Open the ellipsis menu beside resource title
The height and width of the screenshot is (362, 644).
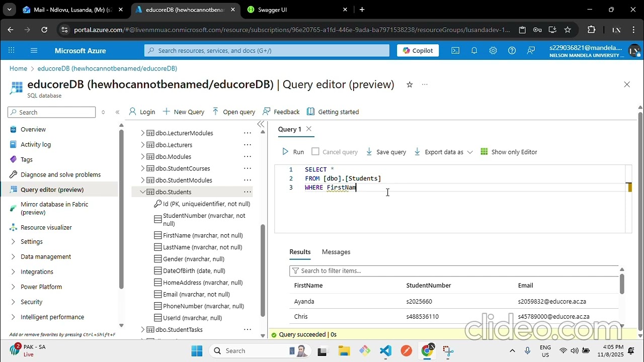425,84
